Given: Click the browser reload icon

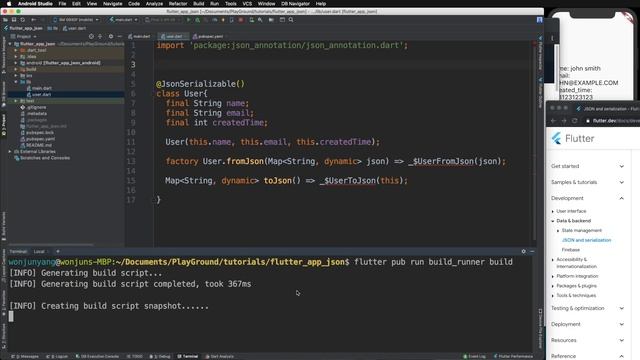Looking at the screenshot, I should 575,120.
